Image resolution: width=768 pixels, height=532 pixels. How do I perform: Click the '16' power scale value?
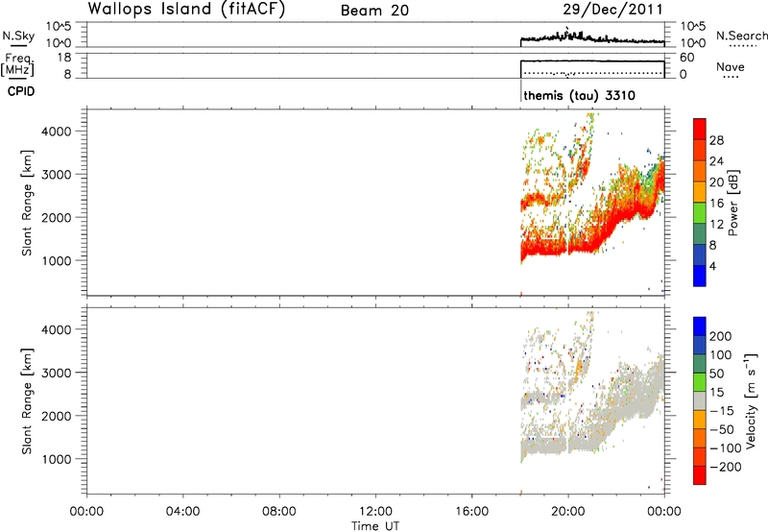tap(716, 204)
